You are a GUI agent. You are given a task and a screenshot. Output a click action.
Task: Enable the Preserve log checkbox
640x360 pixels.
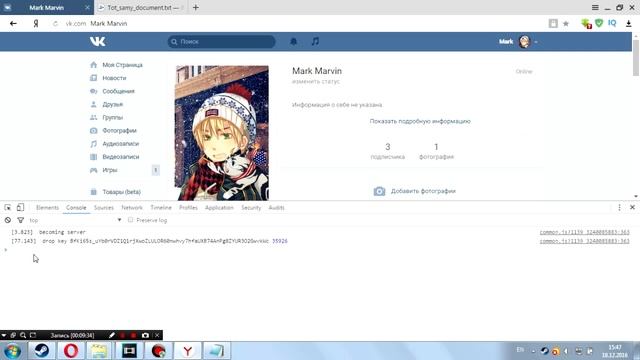click(x=131, y=220)
